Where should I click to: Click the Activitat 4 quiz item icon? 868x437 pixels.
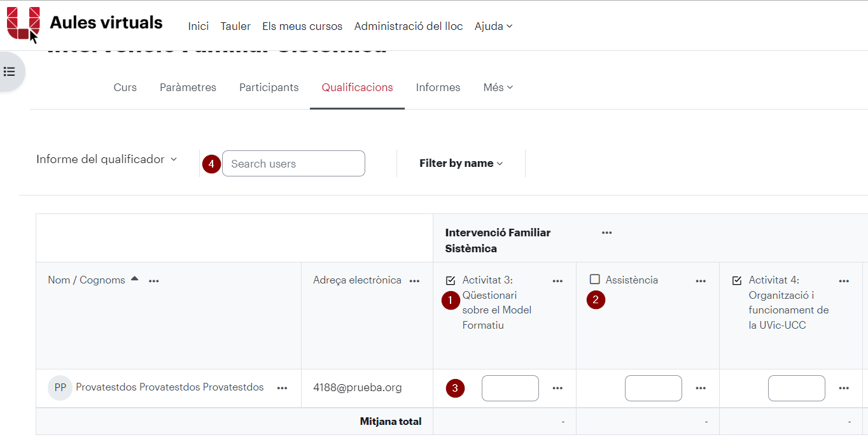pyautogui.click(x=738, y=280)
